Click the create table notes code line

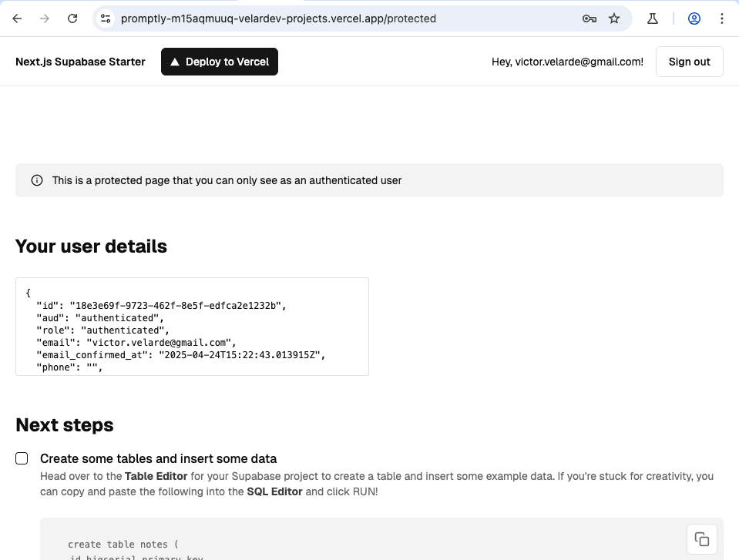coord(123,545)
